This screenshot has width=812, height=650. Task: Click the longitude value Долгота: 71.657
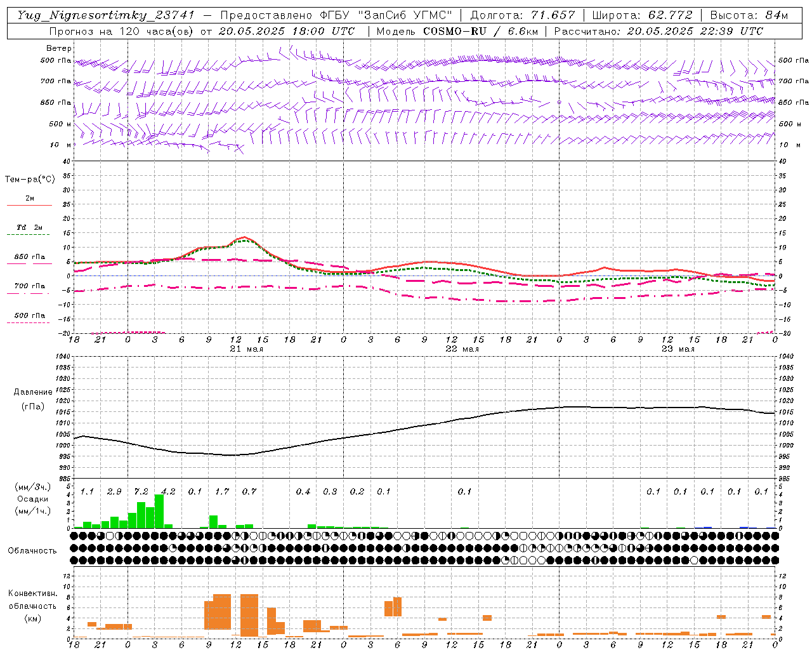pos(523,15)
